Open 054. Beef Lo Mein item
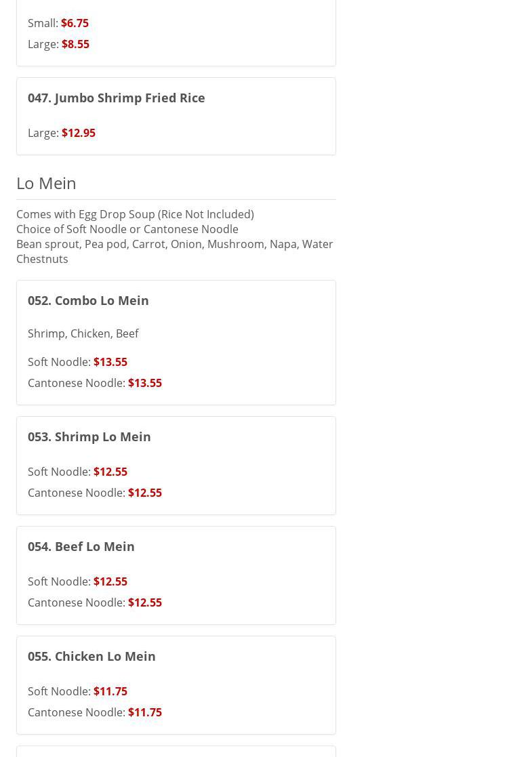Image resolution: width=532 pixels, height=757 pixels. (81, 546)
